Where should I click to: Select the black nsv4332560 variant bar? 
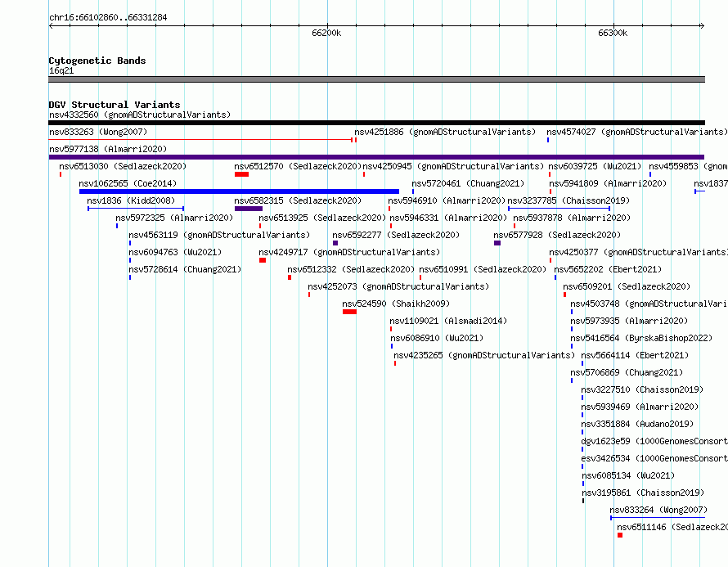376,123
